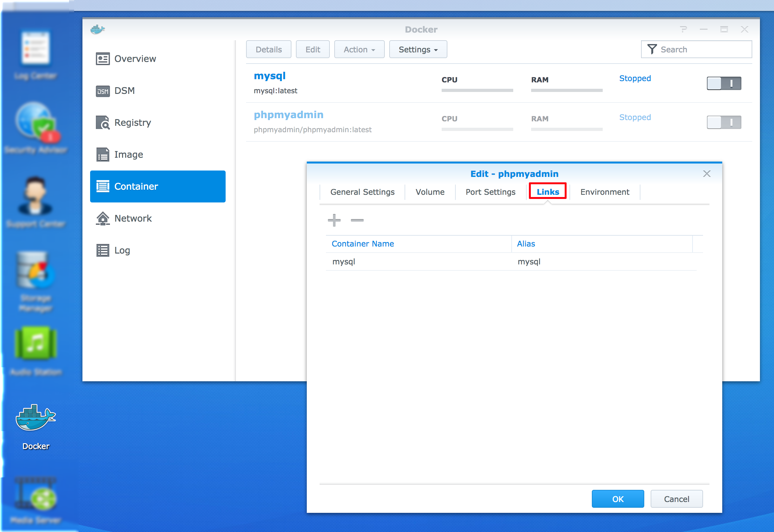Click the phpmyadmin CPU usage bar
Viewport: 774px width, 532px height.
(477, 129)
